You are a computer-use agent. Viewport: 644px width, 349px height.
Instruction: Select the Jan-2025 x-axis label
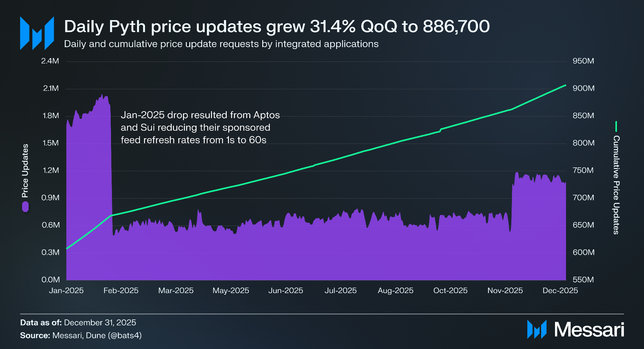coord(66,291)
